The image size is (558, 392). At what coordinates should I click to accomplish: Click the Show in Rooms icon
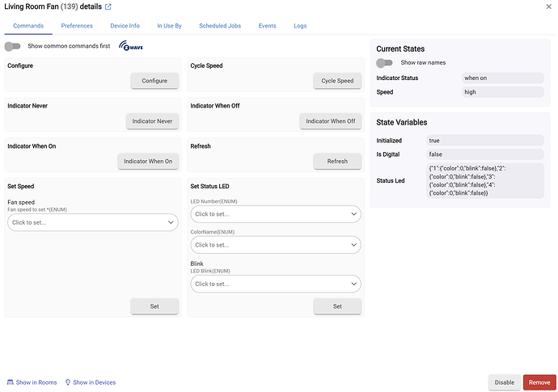(11, 382)
